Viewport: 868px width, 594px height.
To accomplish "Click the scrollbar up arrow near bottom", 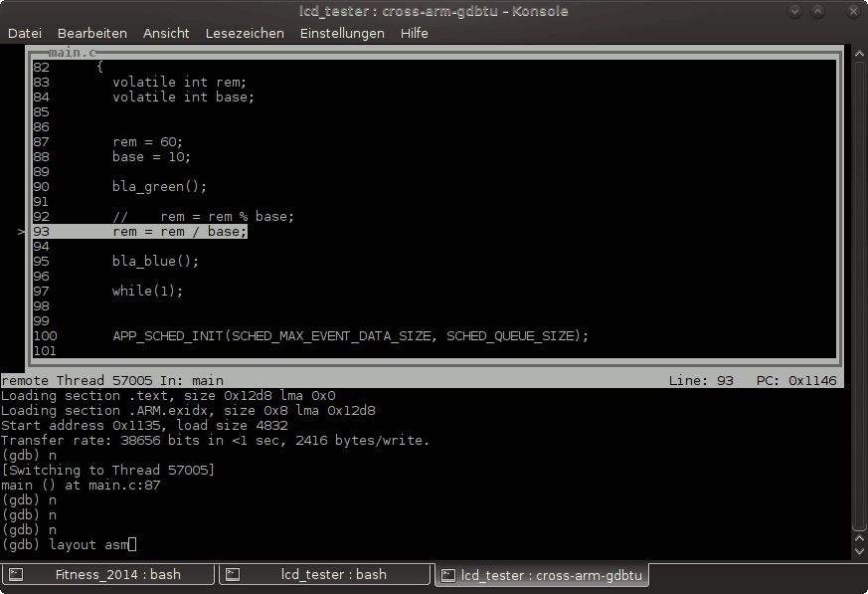I will click(859, 538).
